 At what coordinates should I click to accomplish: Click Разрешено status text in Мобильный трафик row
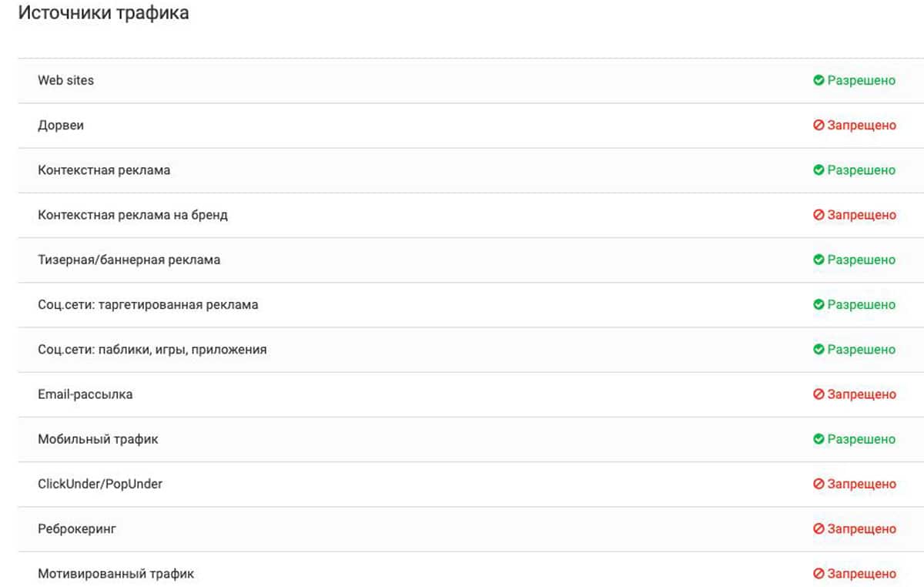(862, 439)
